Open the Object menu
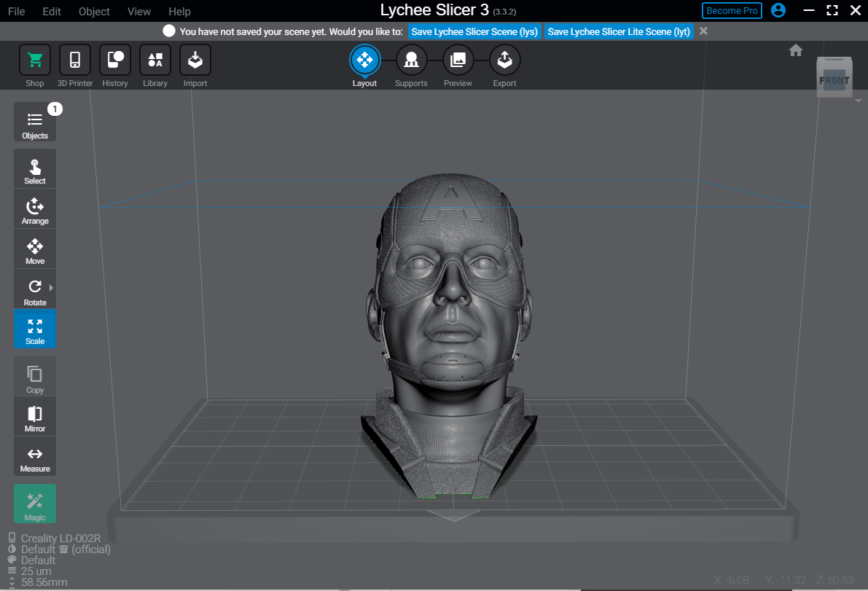 coord(94,12)
